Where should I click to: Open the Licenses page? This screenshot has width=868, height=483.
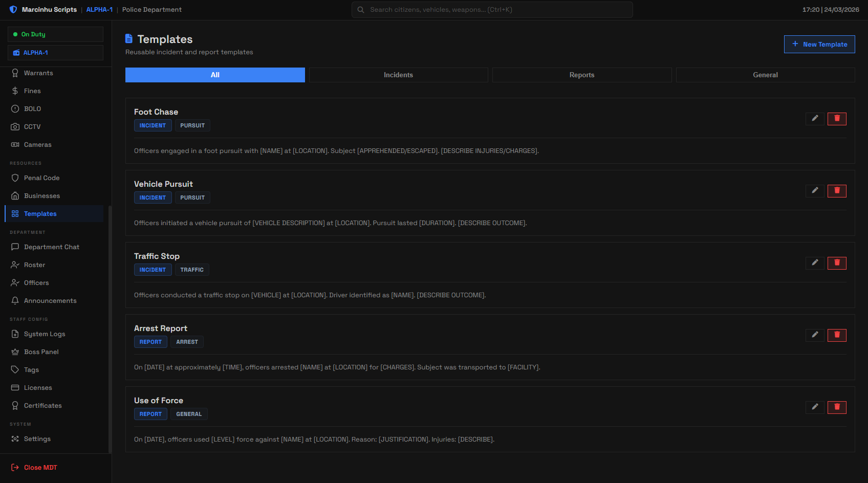pyautogui.click(x=54, y=388)
